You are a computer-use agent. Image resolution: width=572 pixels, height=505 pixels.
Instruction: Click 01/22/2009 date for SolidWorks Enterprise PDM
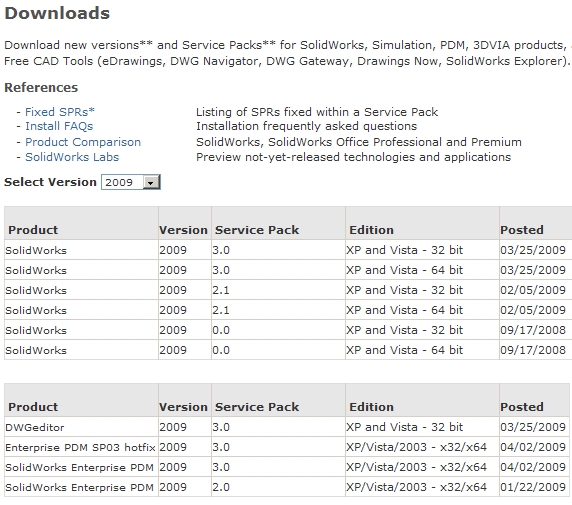pos(533,487)
